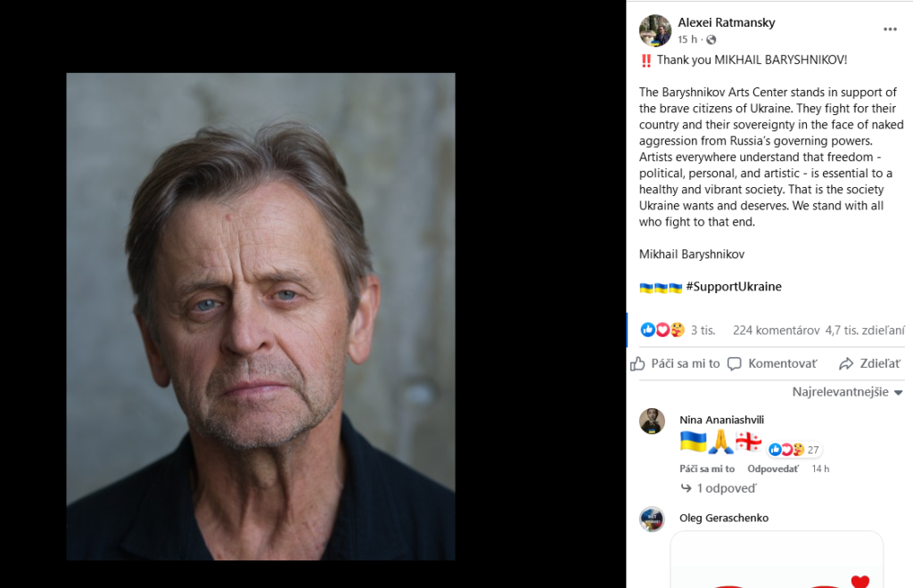The height and width of the screenshot is (588, 913).
Task: Open the post options three-dot menu
Action: coord(890,29)
